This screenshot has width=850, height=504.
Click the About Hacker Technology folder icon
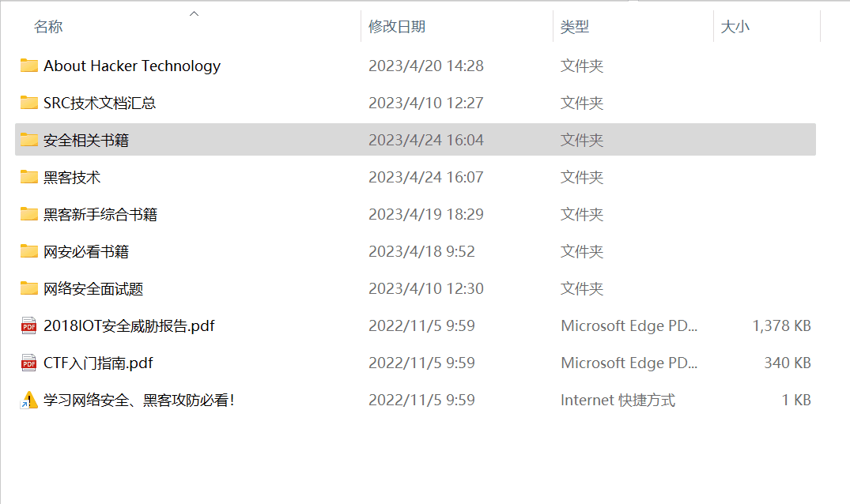coord(29,66)
